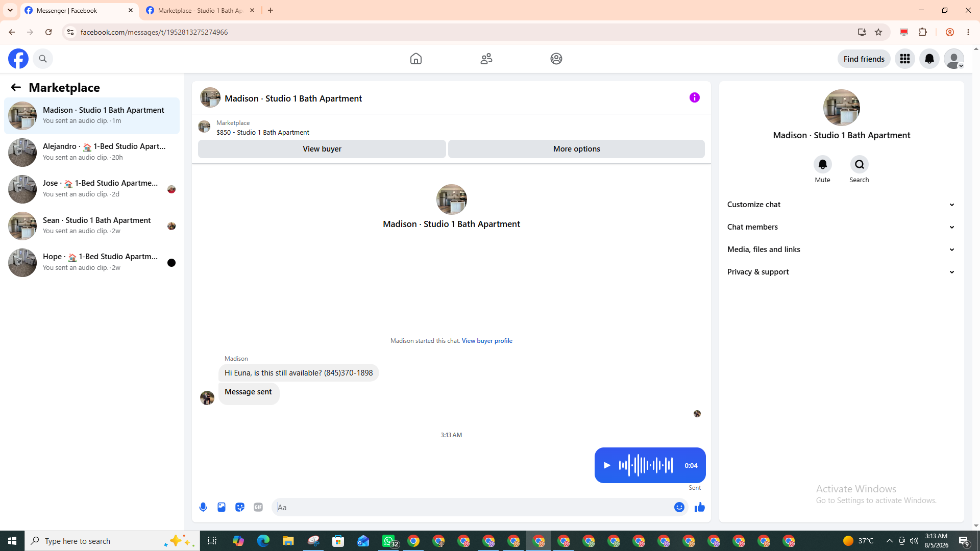This screenshot has width=980, height=551.
Task: Mute the Madison conversation
Action: (x=823, y=164)
